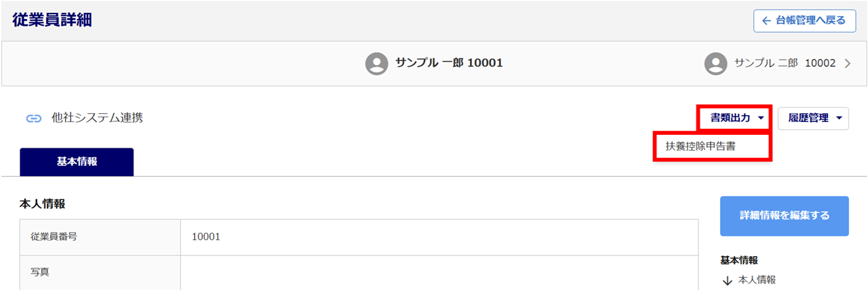Click the 基本情報 heading in side navigation

738,260
